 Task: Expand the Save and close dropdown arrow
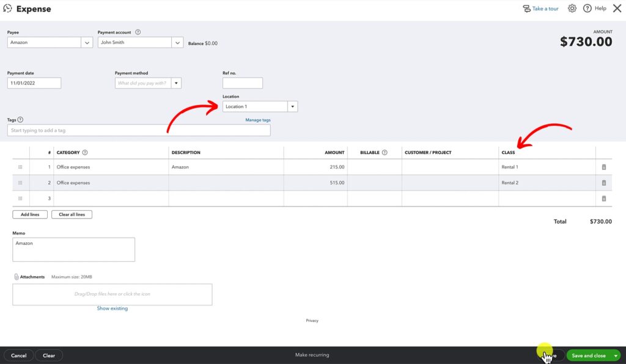click(616, 355)
